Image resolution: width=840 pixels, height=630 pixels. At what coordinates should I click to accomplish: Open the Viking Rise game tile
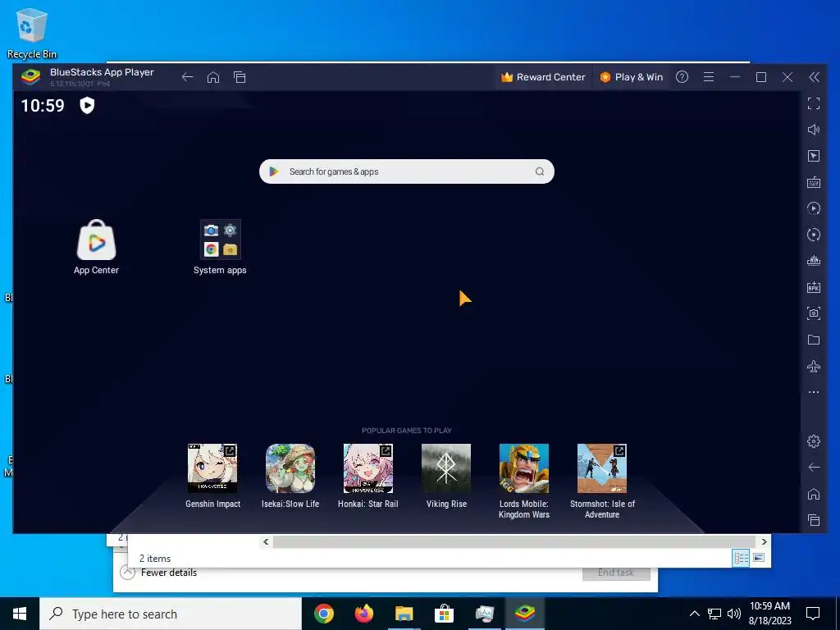[x=446, y=476]
